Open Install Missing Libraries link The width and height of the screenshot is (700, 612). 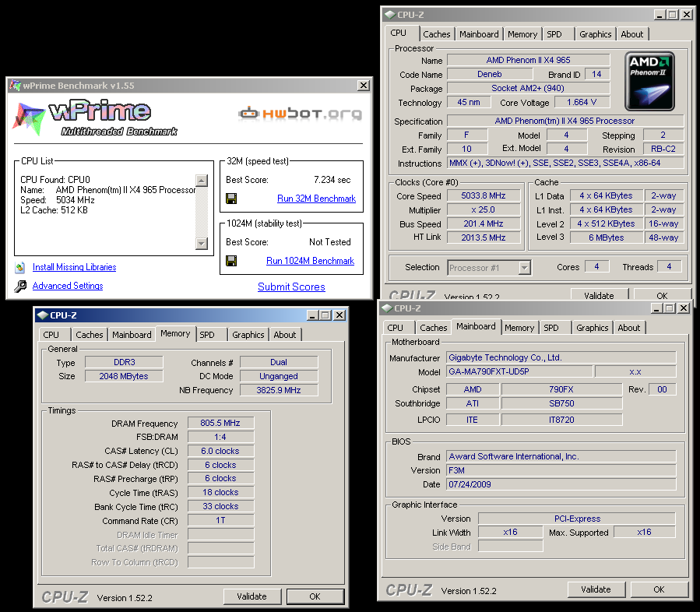tap(74, 267)
